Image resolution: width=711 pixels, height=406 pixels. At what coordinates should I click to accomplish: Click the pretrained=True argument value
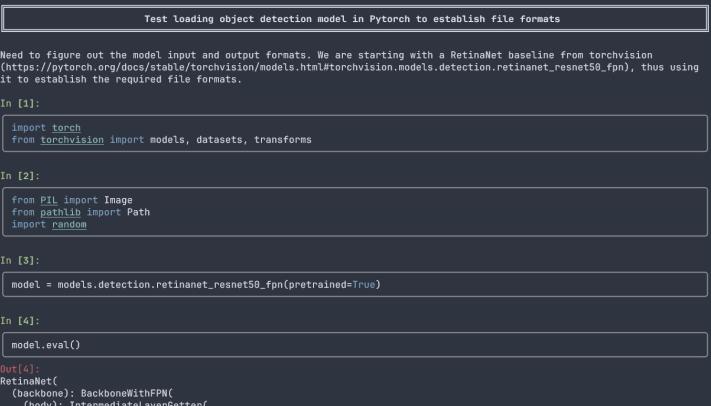[x=364, y=284]
